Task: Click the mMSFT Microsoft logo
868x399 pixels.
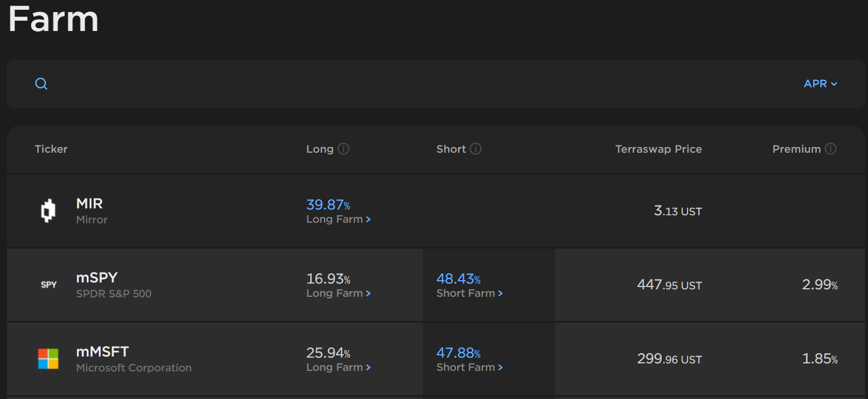Action: (x=49, y=359)
